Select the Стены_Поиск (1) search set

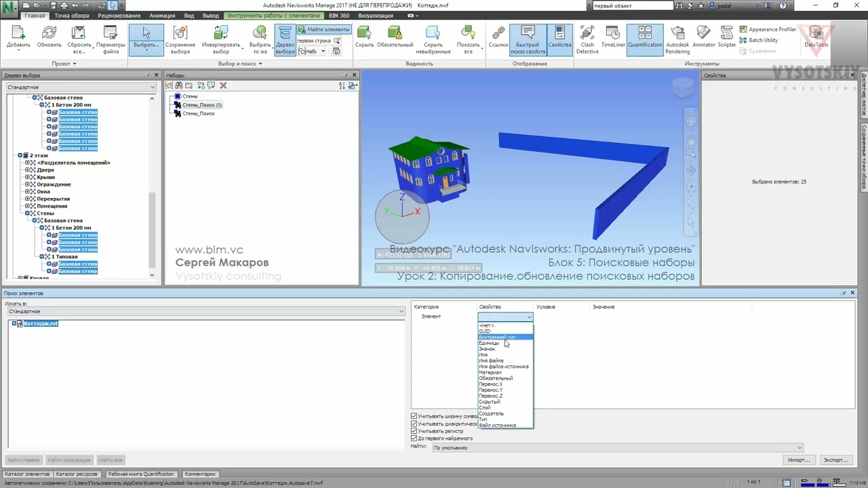coord(201,105)
